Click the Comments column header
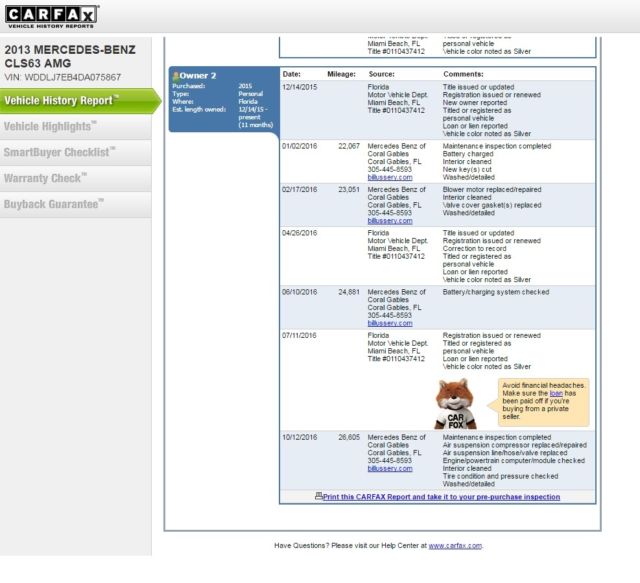 coord(463,75)
